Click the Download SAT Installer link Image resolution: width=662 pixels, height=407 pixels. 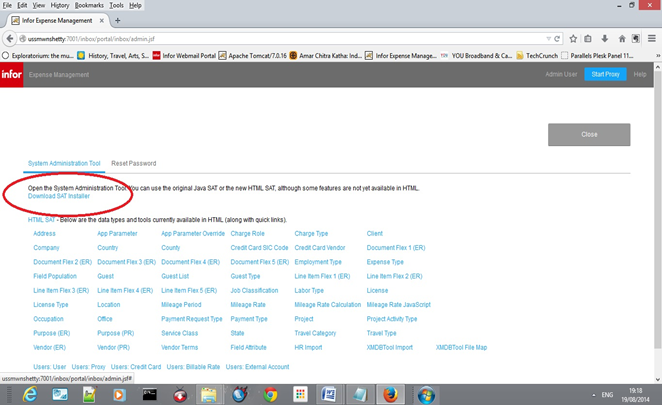[59, 196]
